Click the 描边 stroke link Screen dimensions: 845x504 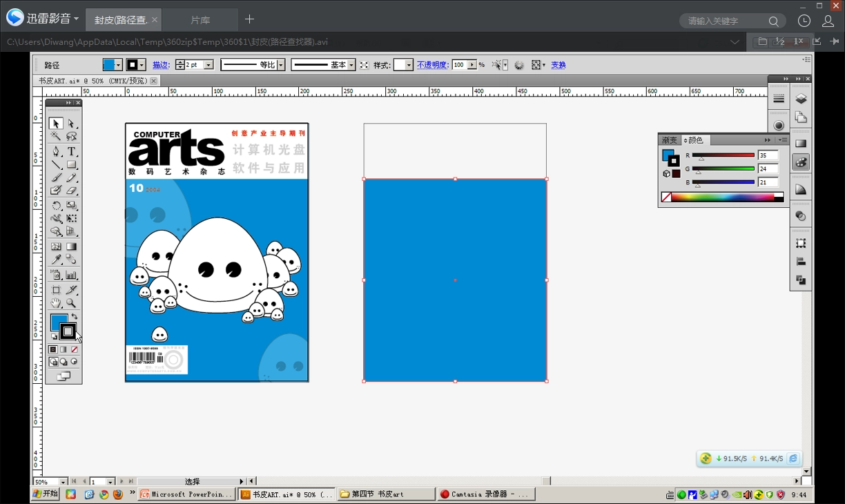click(161, 65)
